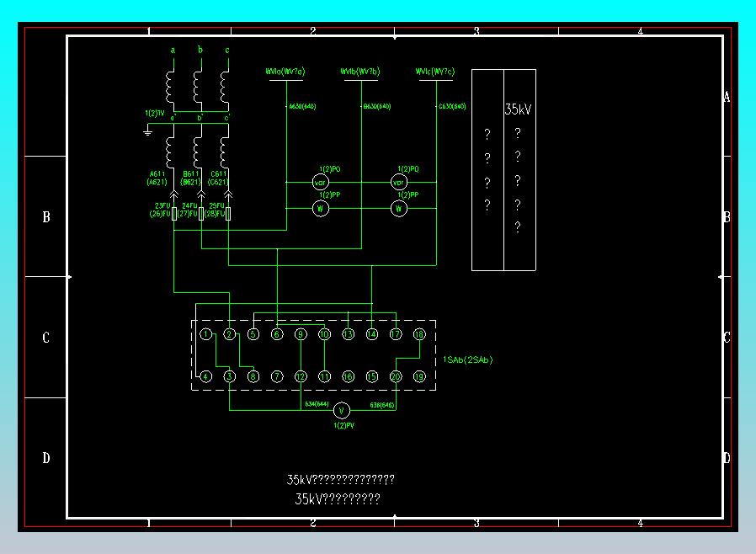Click terminal circle 17 of the switch

[x=396, y=334]
